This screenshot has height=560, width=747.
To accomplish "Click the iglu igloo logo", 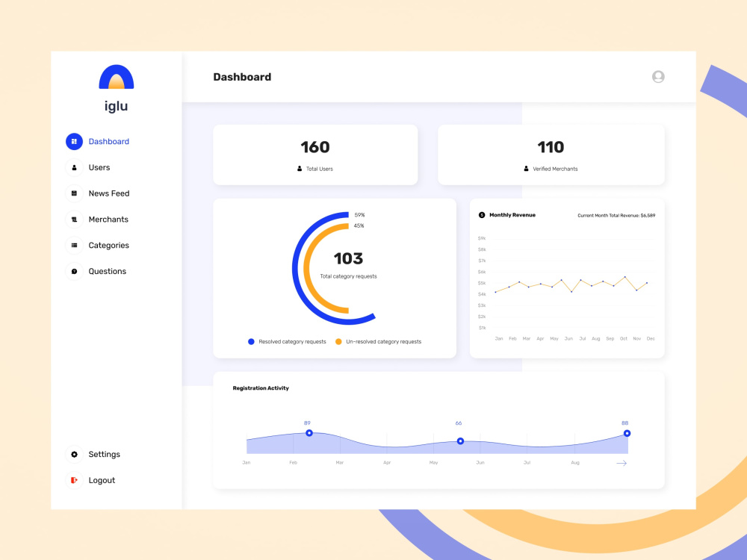I will pos(117,77).
